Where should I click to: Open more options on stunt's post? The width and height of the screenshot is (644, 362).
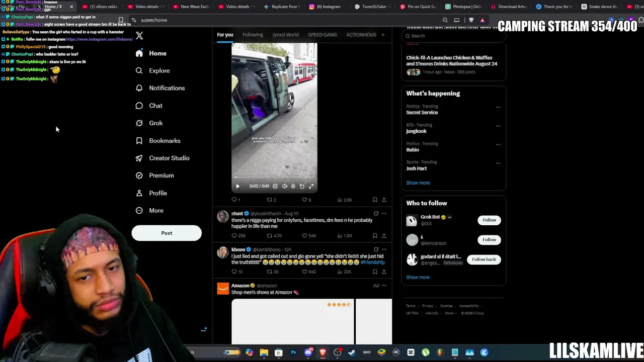(384, 214)
